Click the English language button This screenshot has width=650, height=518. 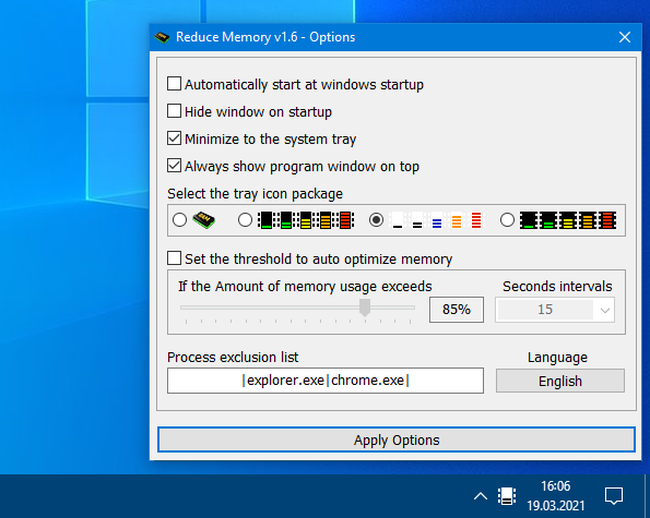coord(560,381)
